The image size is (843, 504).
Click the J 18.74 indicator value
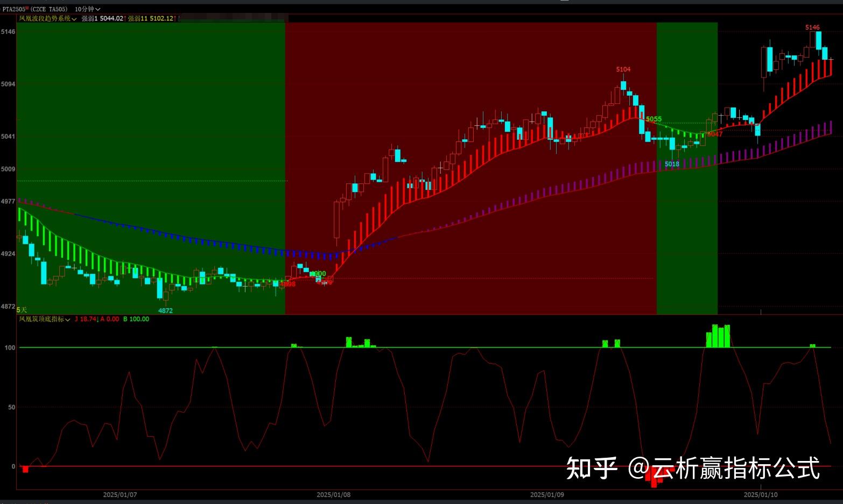(85, 319)
